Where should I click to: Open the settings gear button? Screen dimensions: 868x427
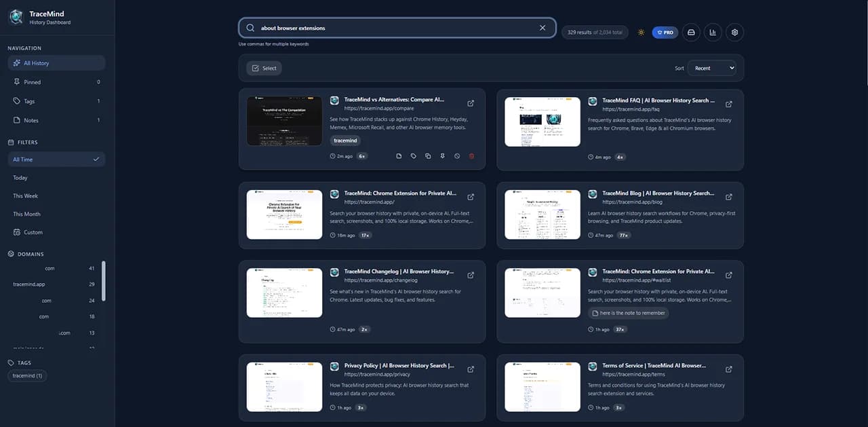point(735,32)
